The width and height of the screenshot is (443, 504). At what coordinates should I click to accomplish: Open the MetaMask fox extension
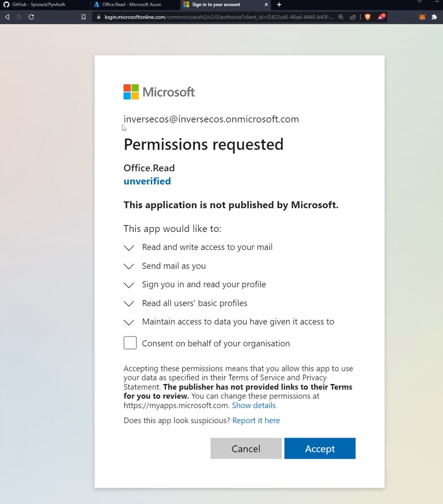(x=422, y=17)
